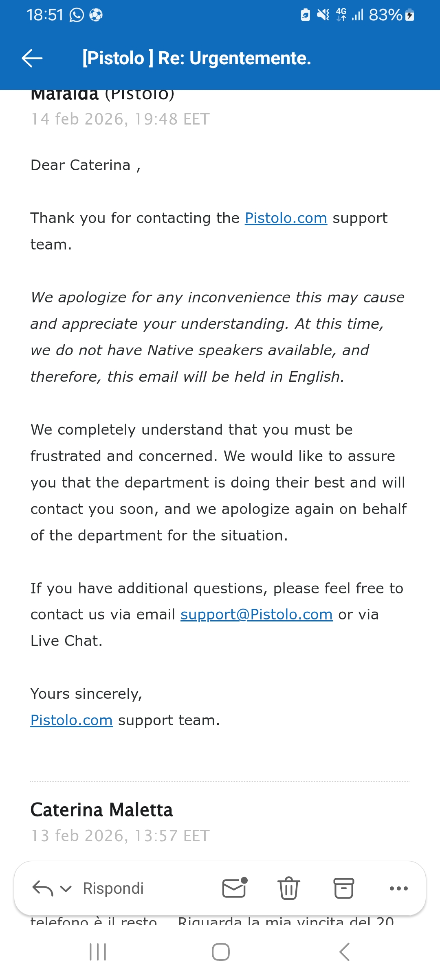
Task: Open Pistolo.com link in signature
Action: point(72,720)
